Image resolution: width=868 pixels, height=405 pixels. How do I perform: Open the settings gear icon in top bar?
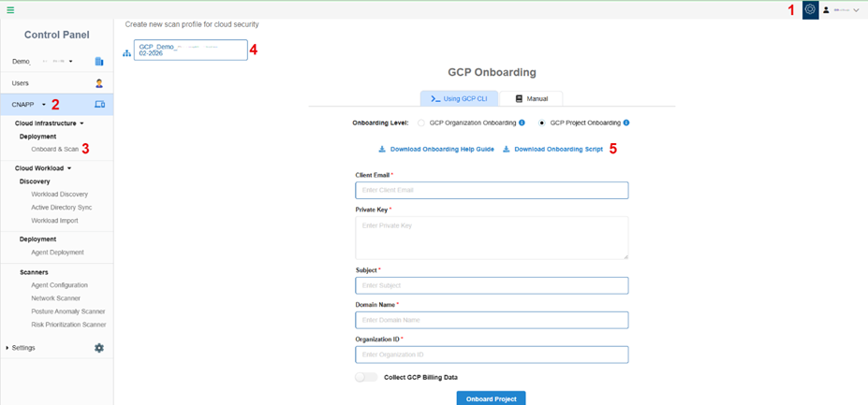tap(811, 9)
